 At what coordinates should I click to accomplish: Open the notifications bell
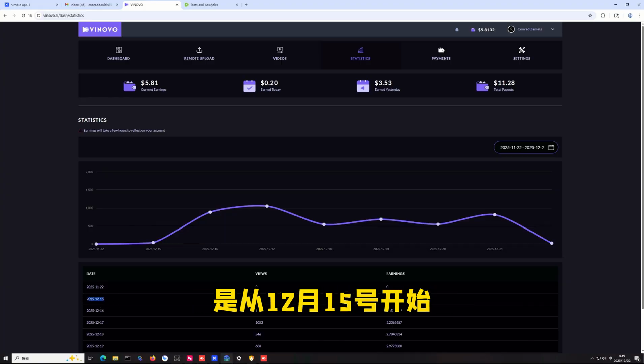457,30
